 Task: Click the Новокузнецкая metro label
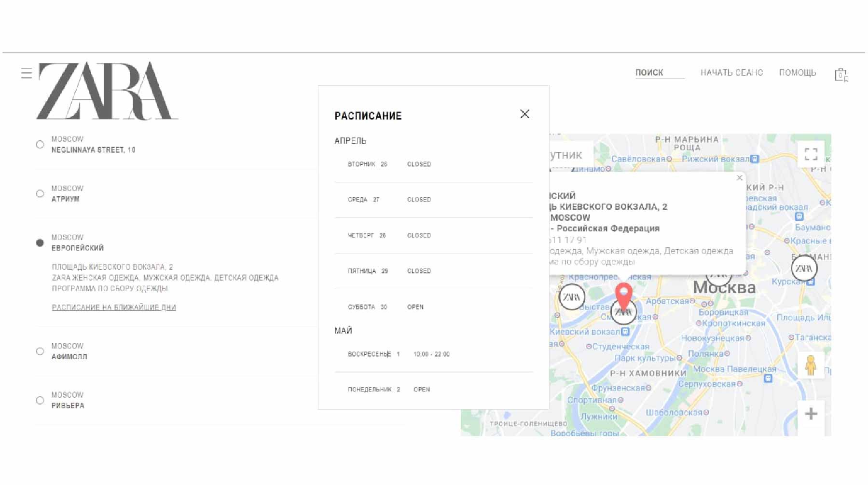coord(713,338)
